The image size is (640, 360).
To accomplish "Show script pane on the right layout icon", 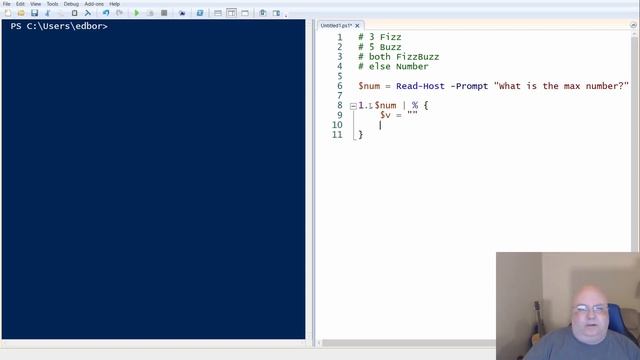I will pos(231,13).
